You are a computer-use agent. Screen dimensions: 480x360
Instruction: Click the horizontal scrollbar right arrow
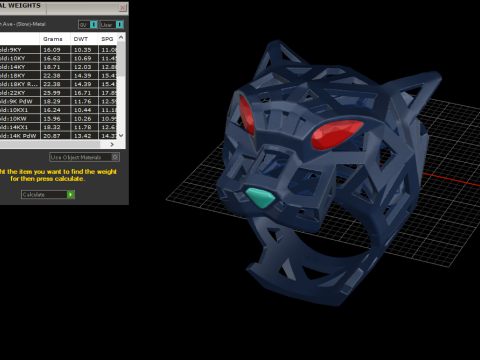(112, 144)
